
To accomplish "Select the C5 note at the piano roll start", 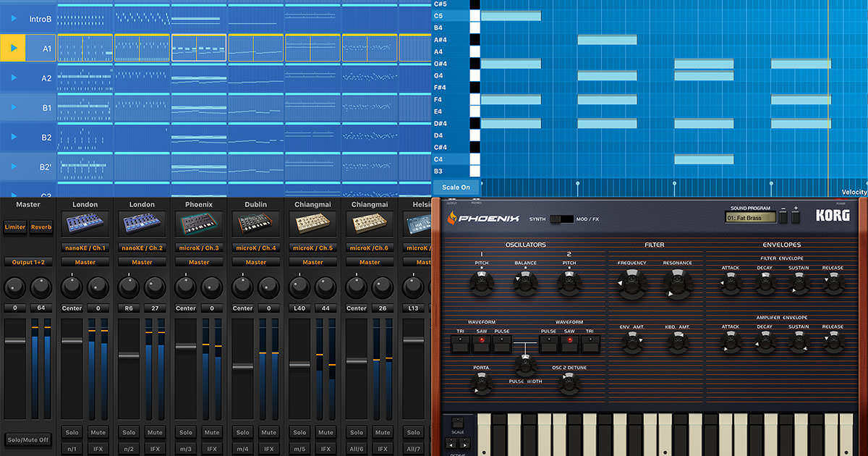I will click(511, 16).
